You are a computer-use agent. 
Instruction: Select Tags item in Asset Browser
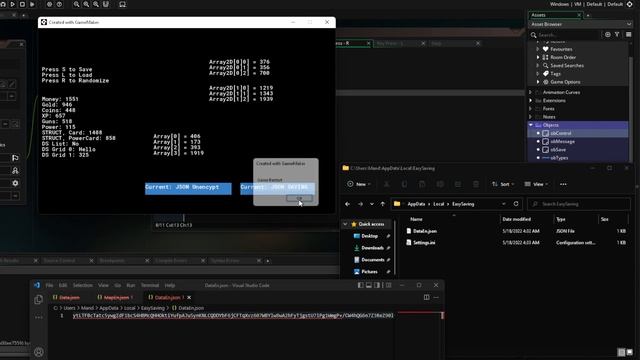tap(555, 74)
